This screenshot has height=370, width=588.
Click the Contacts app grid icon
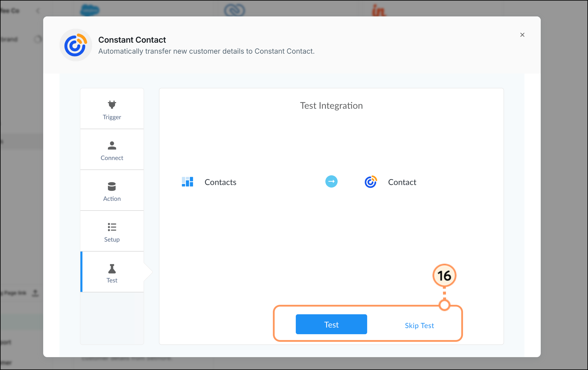(x=187, y=182)
